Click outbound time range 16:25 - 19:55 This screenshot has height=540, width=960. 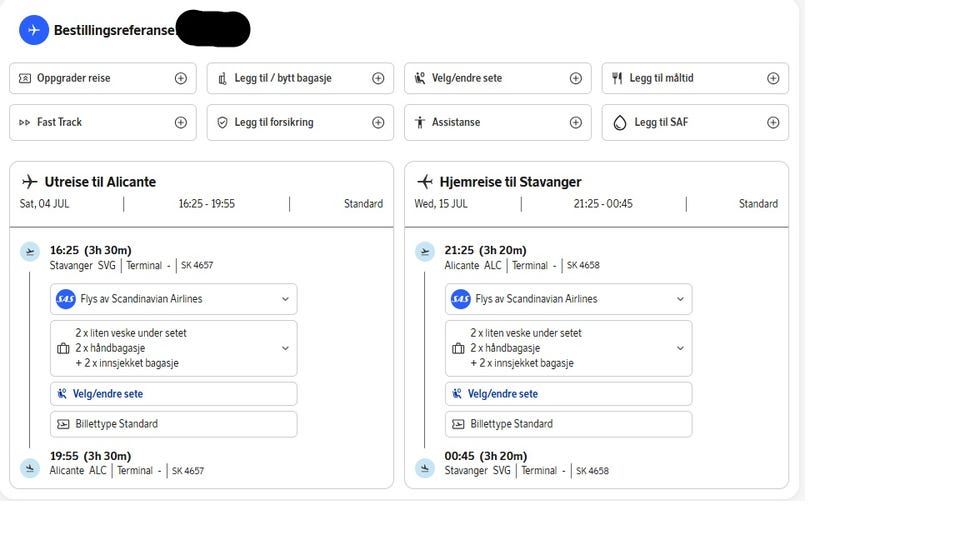(207, 204)
